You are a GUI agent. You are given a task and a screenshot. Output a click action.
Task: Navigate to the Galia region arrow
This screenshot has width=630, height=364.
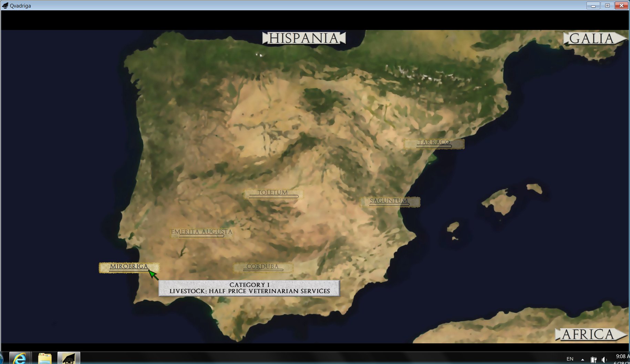(x=595, y=39)
